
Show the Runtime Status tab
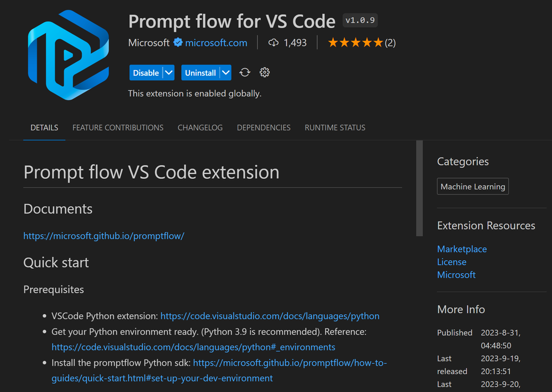[335, 128]
